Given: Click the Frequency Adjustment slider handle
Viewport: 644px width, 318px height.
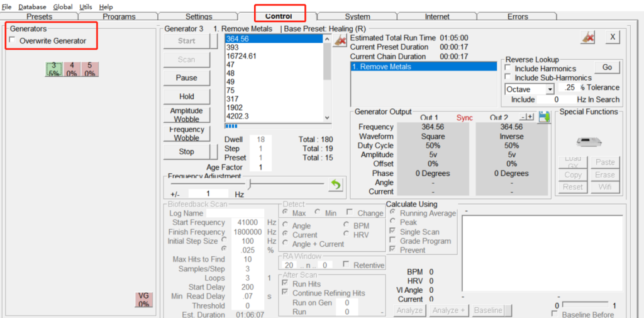Looking at the screenshot, I should point(250,184).
